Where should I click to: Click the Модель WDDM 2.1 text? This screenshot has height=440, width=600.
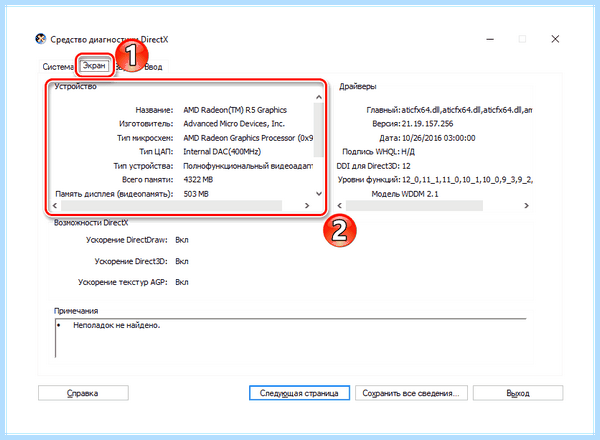click(405, 194)
